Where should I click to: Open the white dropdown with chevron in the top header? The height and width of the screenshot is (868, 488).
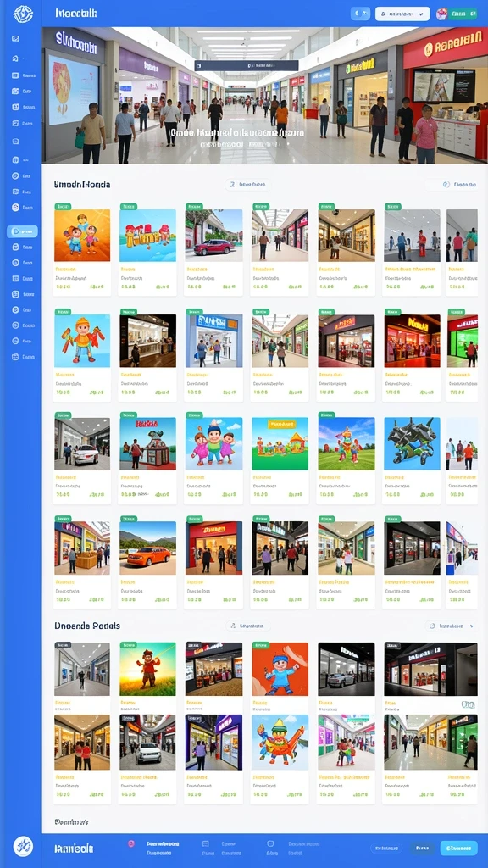tap(402, 14)
